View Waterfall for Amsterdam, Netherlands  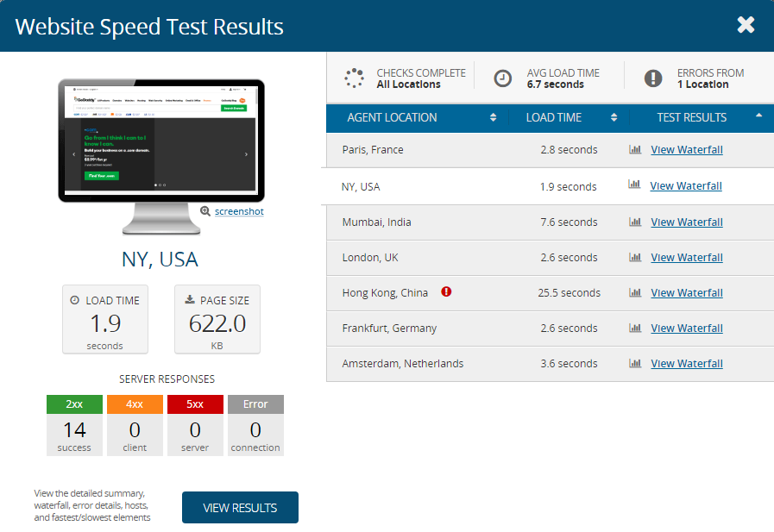[x=687, y=363]
